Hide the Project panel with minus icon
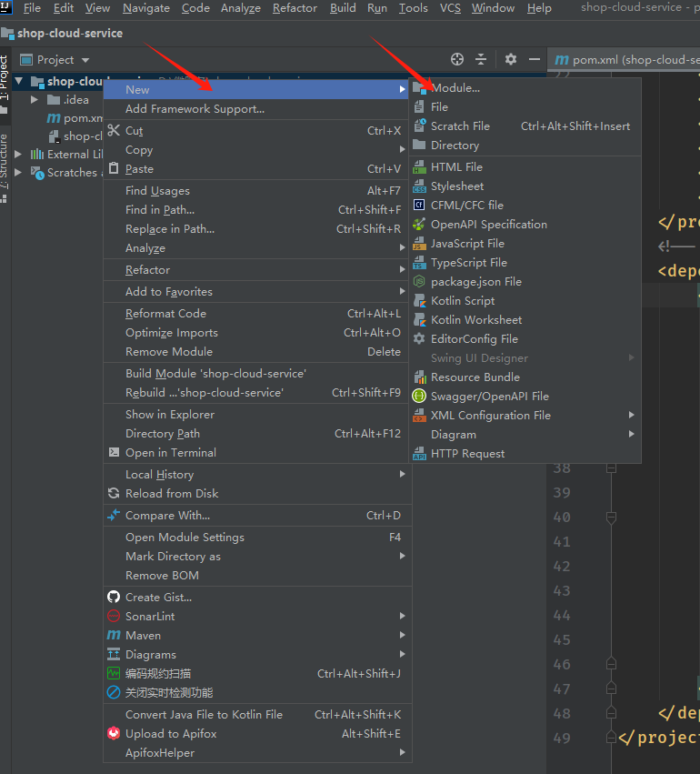Screen dimensions: 700x774 (535, 59)
